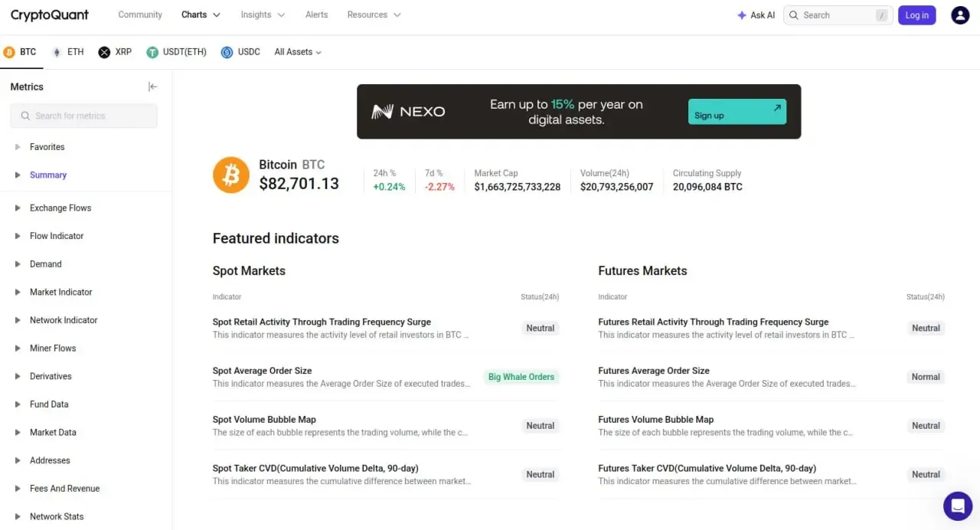Image resolution: width=980 pixels, height=530 pixels.
Task: Select the XRP coin icon
Action: point(104,52)
